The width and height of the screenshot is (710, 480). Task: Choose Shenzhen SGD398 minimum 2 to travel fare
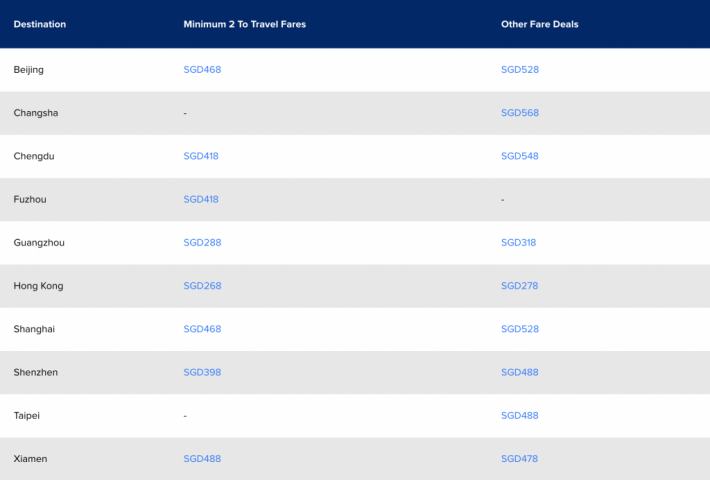[201, 372]
